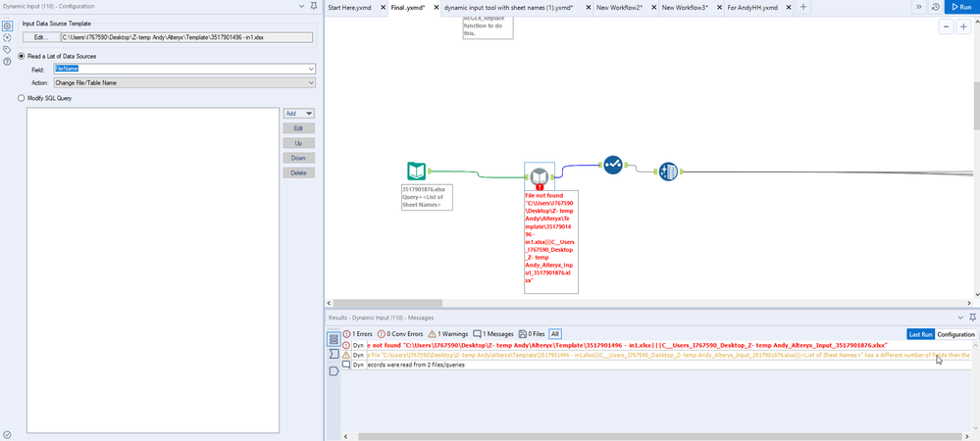
Task: Close the New Workflow2 tab
Action: 653,7
